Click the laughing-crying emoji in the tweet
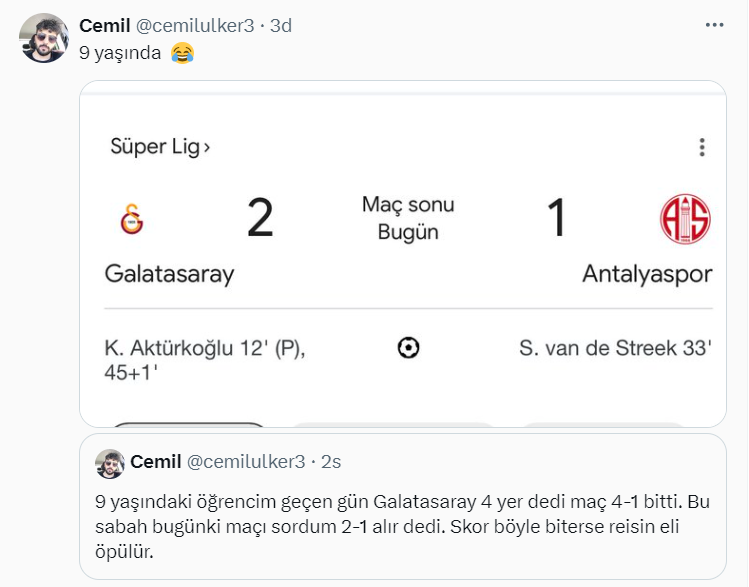 tap(181, 53)
